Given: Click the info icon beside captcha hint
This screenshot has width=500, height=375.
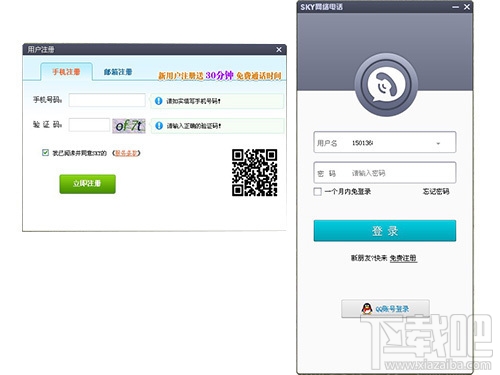Looking at the screenshot, I should click(159, 126).
